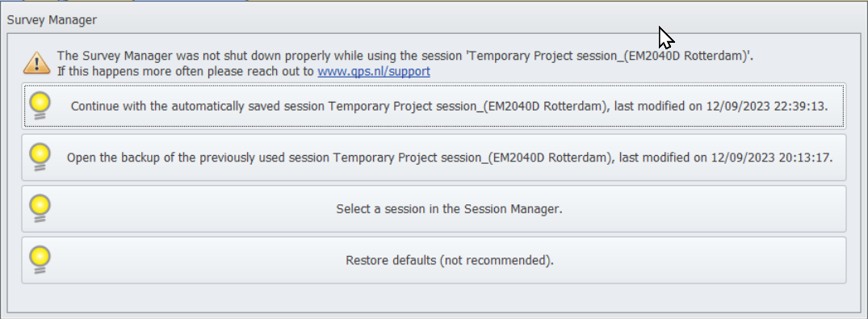868x319 pixels.
Task: Click the 'not shut down properly' warning message
Action: pos(405,56)
